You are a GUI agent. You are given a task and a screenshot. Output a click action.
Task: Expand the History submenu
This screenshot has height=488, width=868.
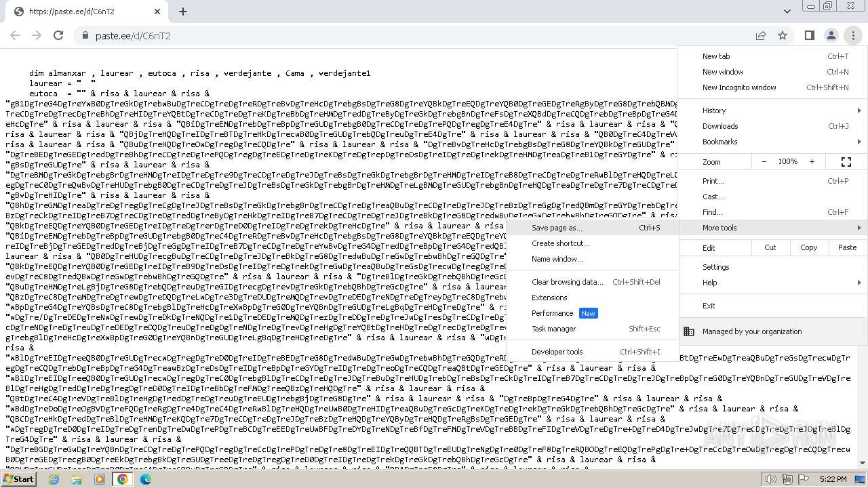click(772, 110)
